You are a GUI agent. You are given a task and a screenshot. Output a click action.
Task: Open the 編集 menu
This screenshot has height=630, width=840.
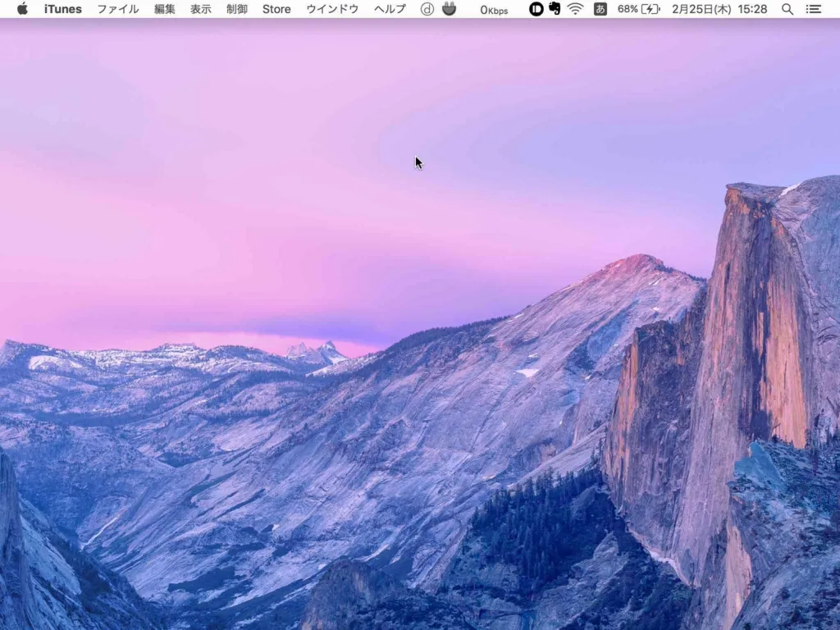coord(165,9)
